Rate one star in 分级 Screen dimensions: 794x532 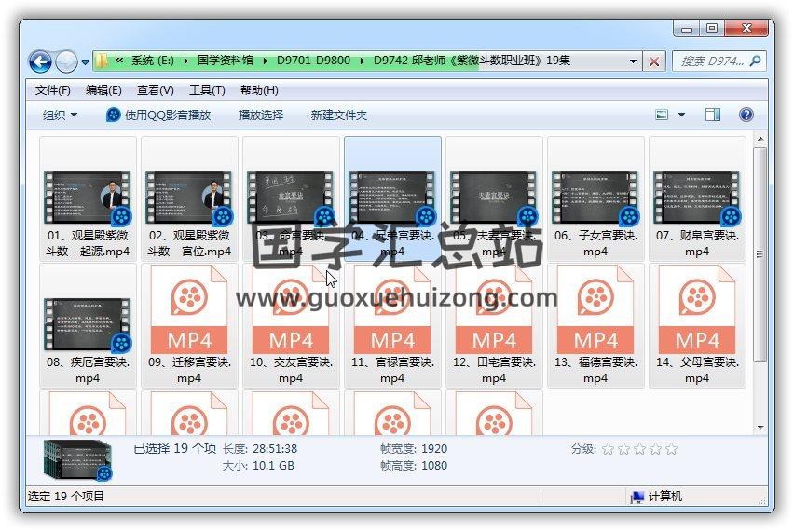[x=609, y=449]
